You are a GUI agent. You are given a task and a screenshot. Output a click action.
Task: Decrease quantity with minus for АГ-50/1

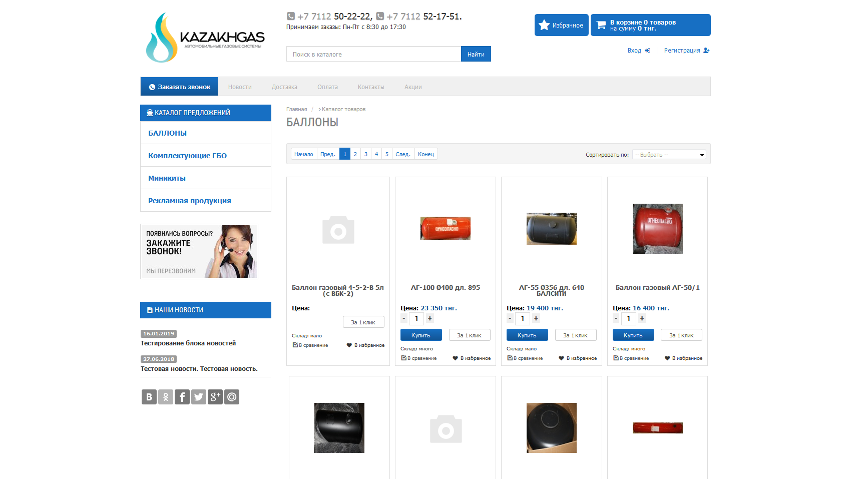pos(616,318)
